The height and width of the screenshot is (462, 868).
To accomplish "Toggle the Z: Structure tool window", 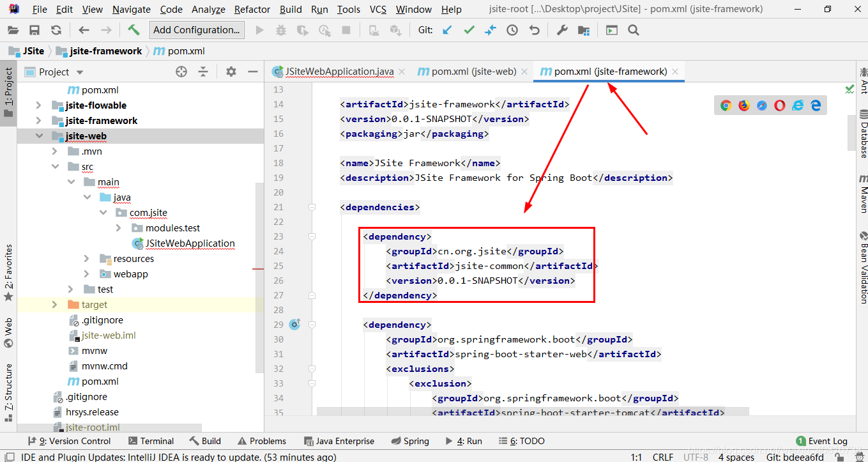I will point(8,393).
